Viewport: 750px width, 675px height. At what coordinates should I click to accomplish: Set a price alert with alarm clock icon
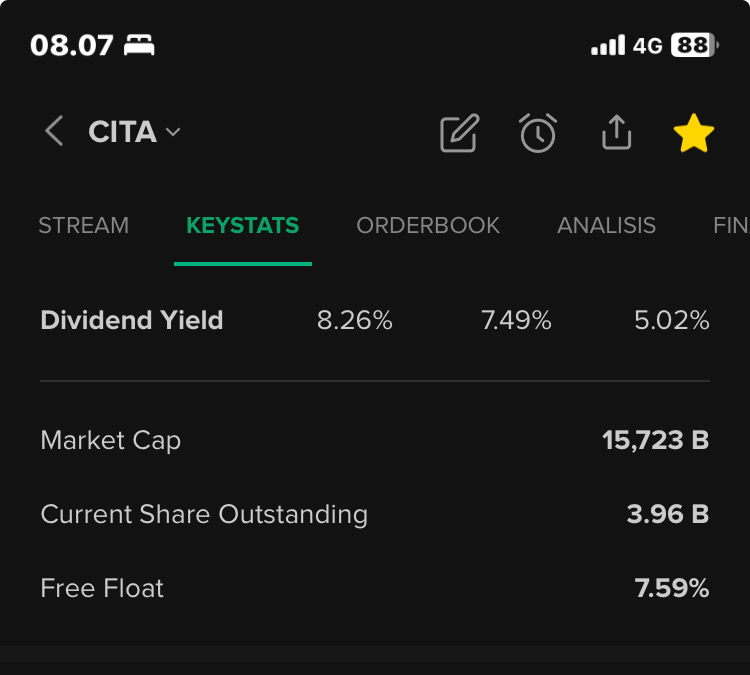(538, 133)
